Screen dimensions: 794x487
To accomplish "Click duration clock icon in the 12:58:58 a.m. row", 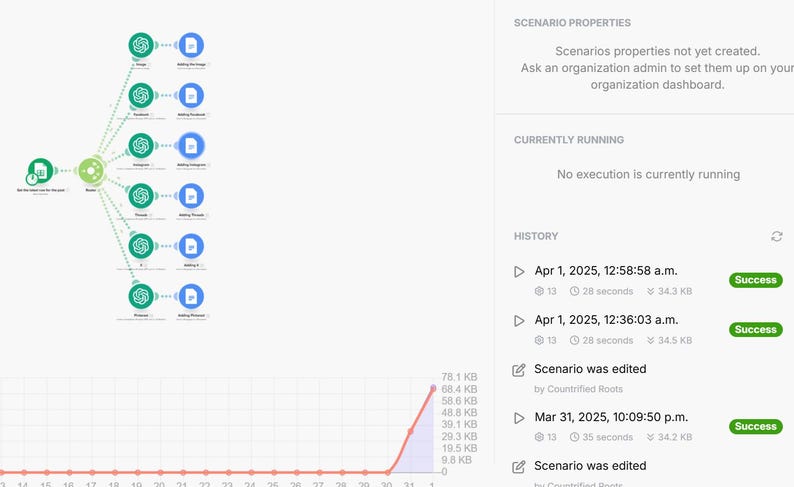I will (574, 291).
